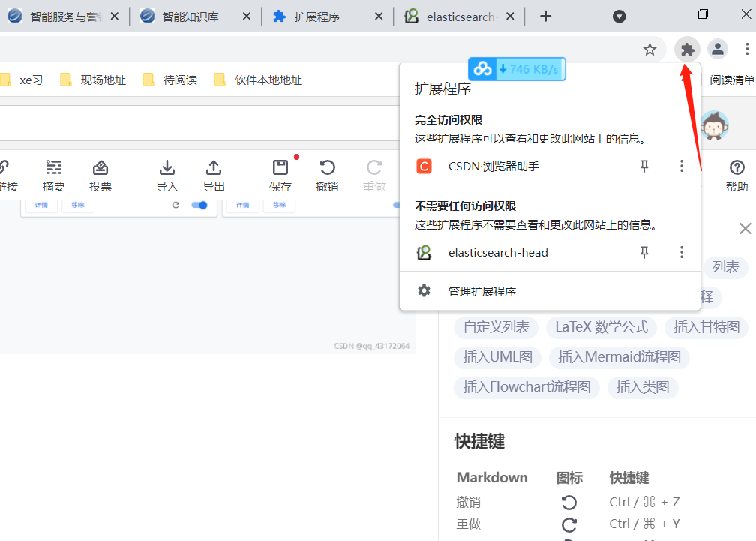Select the 导出 (Export) icon
Screen dimensions: 756x541
(213, 174)
